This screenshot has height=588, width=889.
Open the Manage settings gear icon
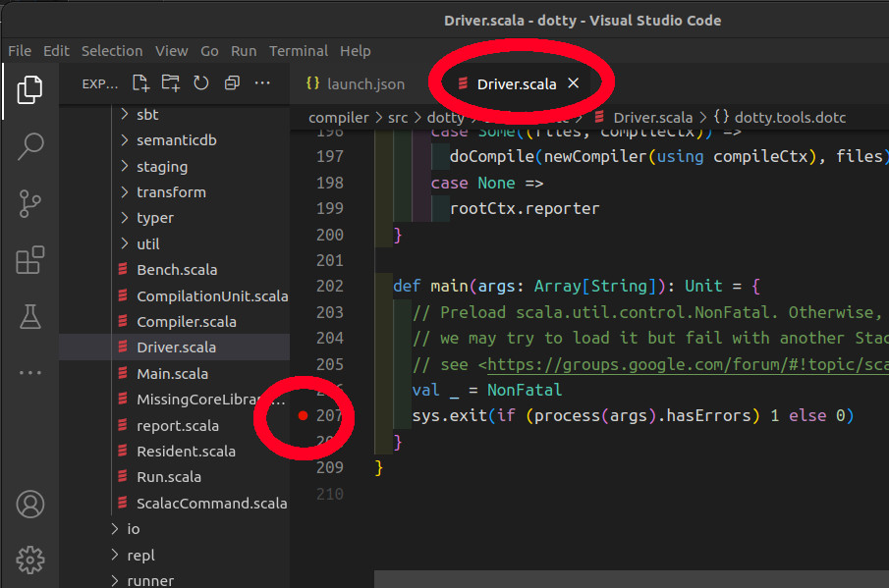28,559
